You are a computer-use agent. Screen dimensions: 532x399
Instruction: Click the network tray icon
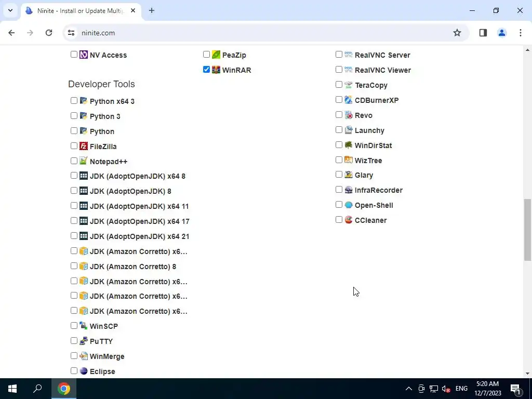434,389
